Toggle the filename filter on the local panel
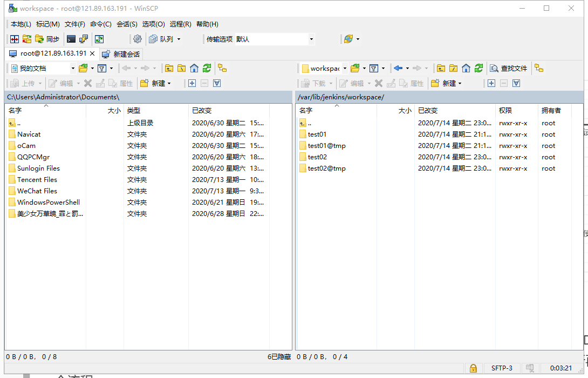This screenshot has width=588, height=378. click(101, 68)
